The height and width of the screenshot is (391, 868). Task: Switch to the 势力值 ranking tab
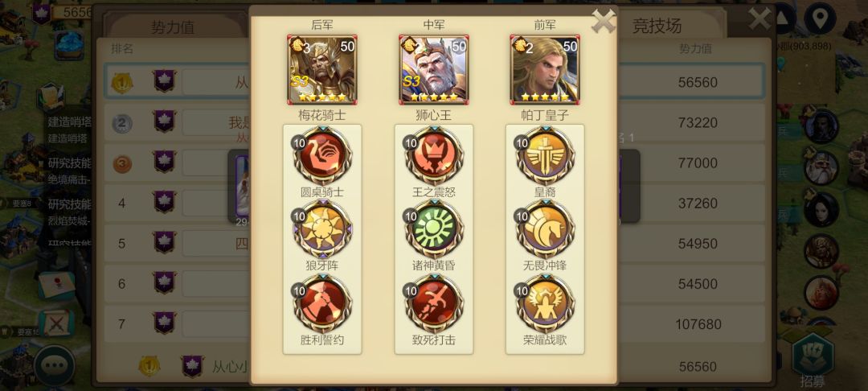(172, 27)
